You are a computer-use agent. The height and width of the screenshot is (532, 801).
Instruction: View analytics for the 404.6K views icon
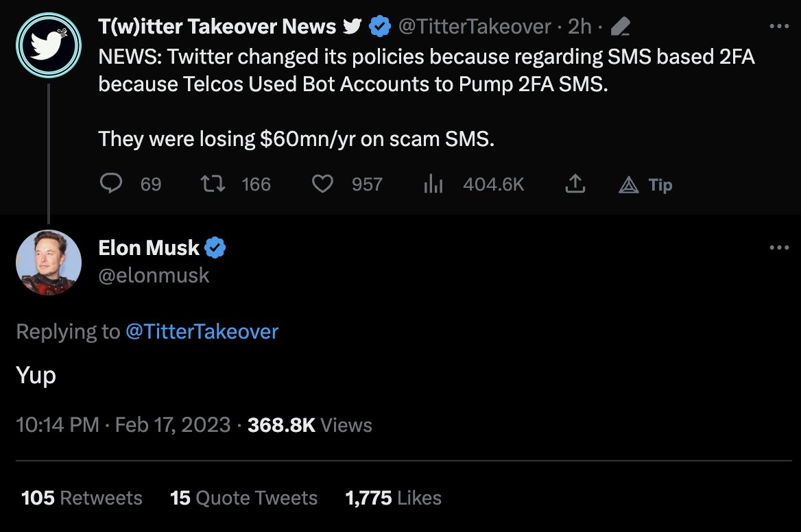point(434,184)
